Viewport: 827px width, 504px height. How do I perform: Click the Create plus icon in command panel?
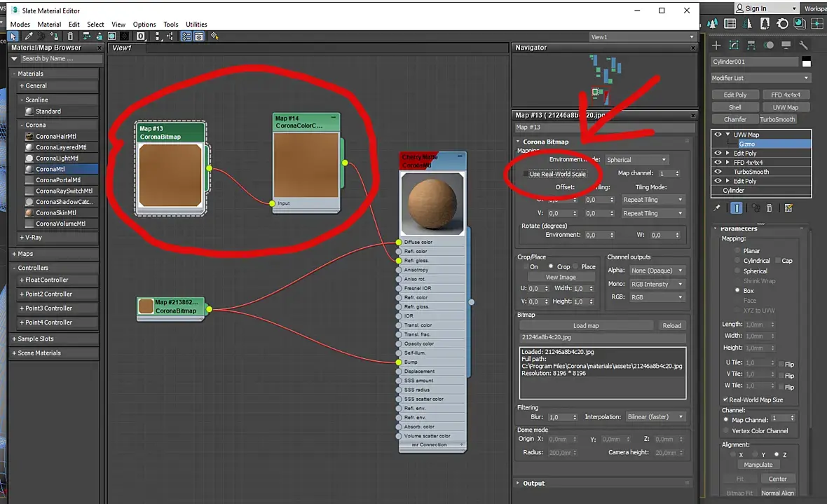click(x=717, y=45)
